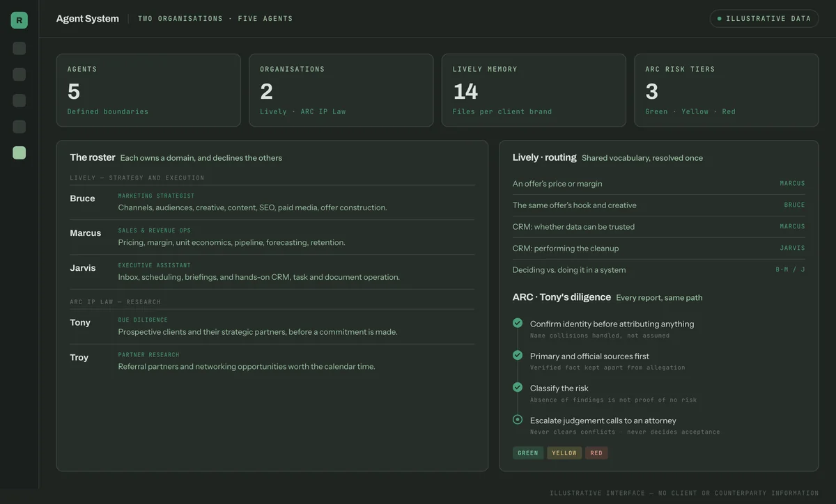Click MARCUS tag on CRM data trusted row

coord(793,227)
